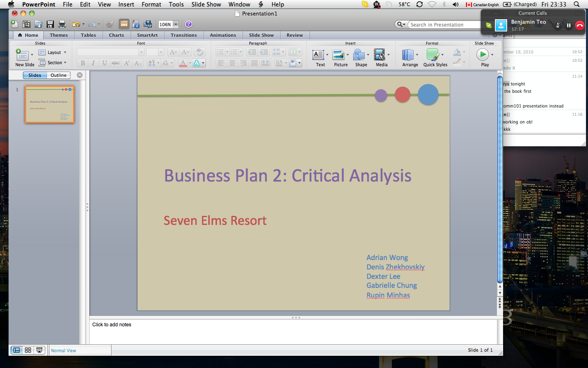The image size is (588, 368).
Task: Switch to Slide Sorter view button
Action: pyautogui.click(x=28, y=350)
